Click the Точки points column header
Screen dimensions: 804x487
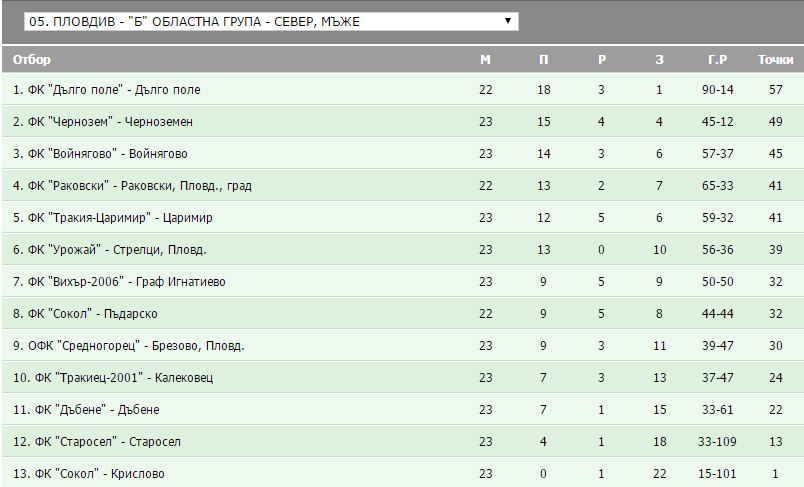[x=775, y=59]
